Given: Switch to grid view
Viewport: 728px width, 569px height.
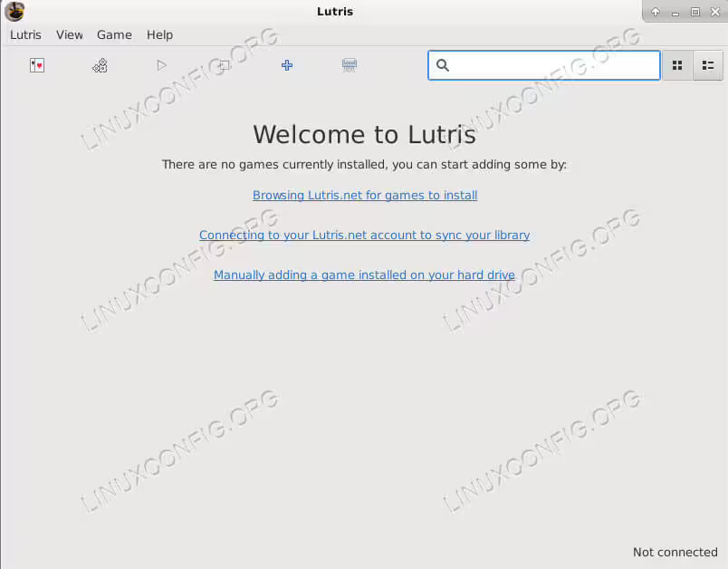Looking at the screenshot, I should 677,65.
